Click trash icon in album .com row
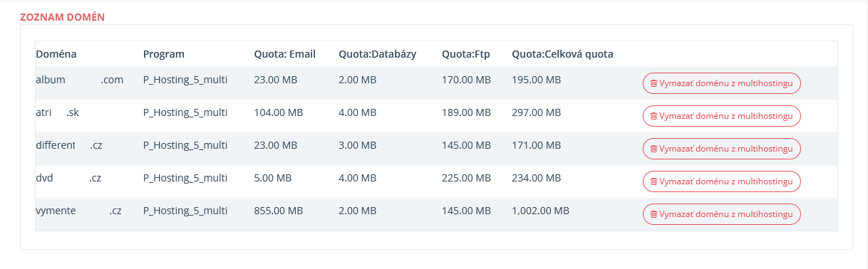 pos(653,83)
